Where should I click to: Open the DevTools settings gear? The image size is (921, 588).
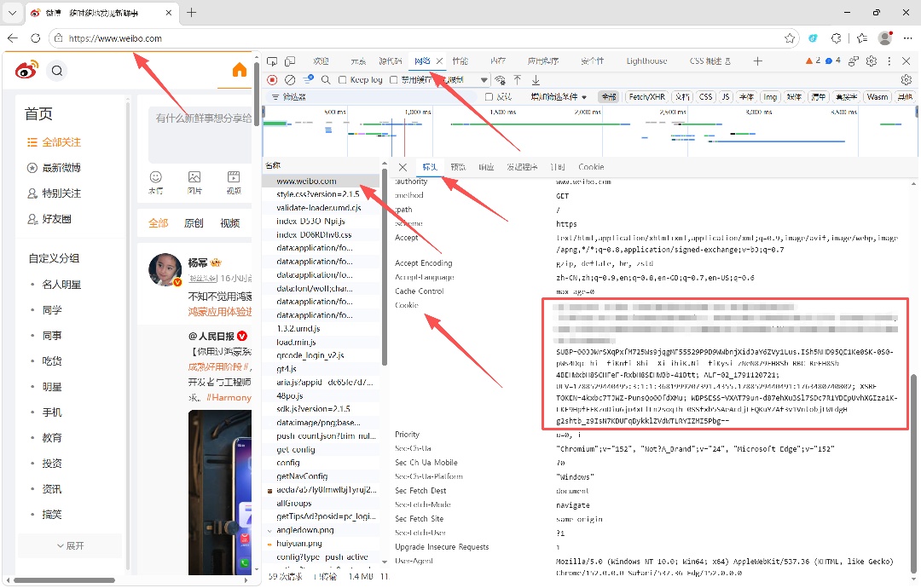pos(872,61)
